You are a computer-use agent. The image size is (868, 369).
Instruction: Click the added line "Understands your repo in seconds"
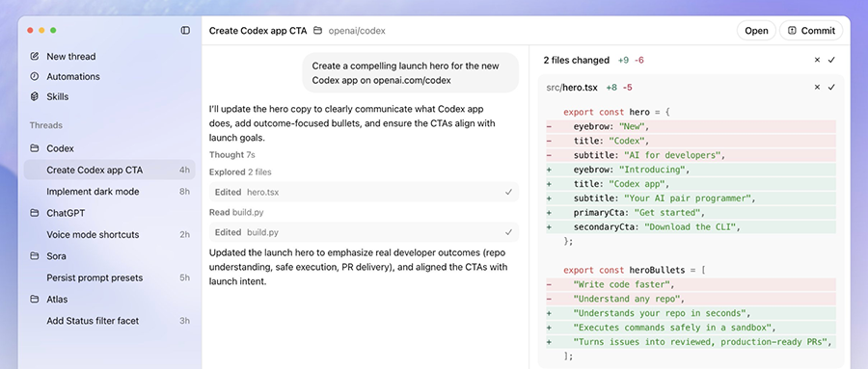691,313
